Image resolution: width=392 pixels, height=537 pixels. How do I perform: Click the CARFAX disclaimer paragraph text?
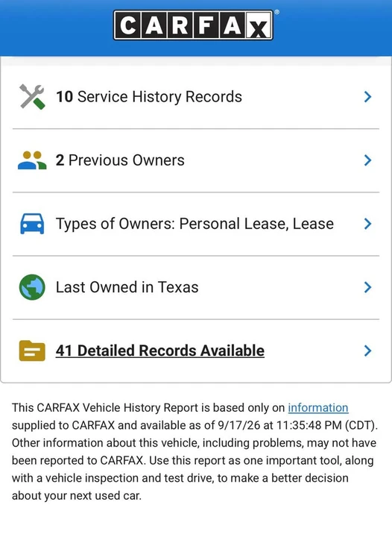[x=195, y=452]
